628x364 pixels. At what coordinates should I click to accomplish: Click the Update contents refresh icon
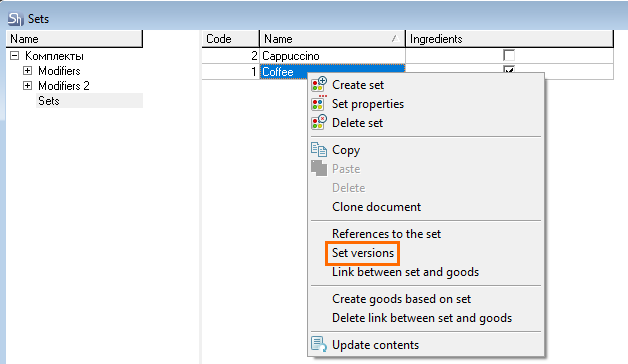click(319, 344)
